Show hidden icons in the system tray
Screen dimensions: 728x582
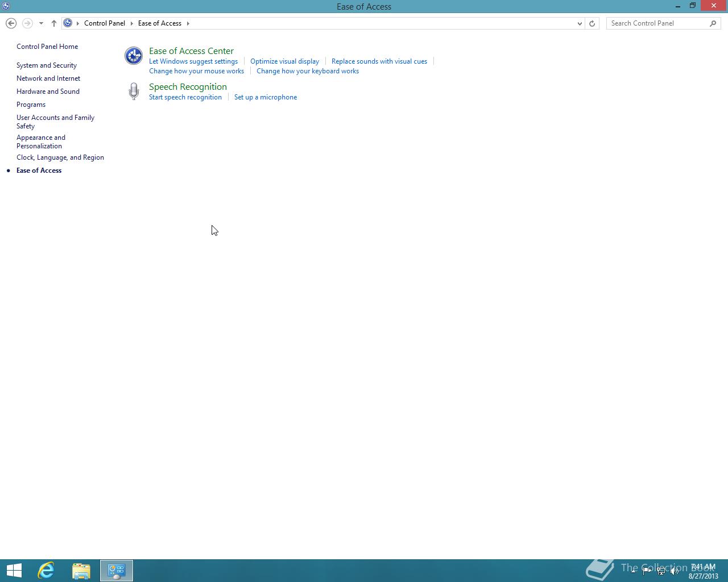[633, 571]
